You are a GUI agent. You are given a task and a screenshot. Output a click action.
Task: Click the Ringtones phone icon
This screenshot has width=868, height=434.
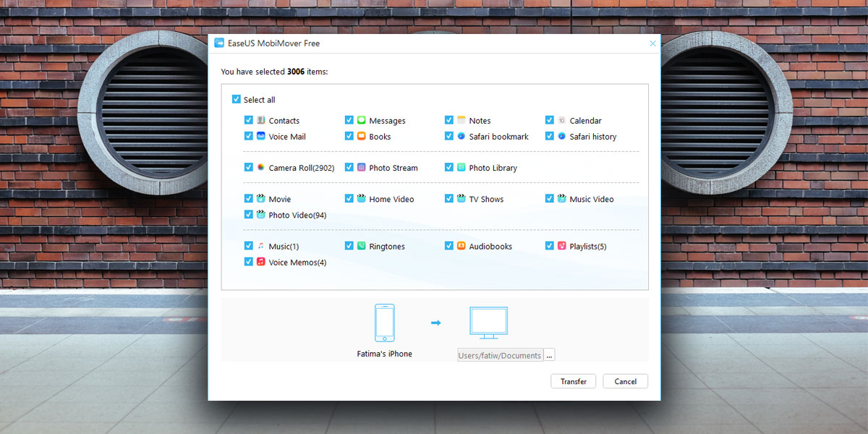pyautogui.click(x=361, y=246)
